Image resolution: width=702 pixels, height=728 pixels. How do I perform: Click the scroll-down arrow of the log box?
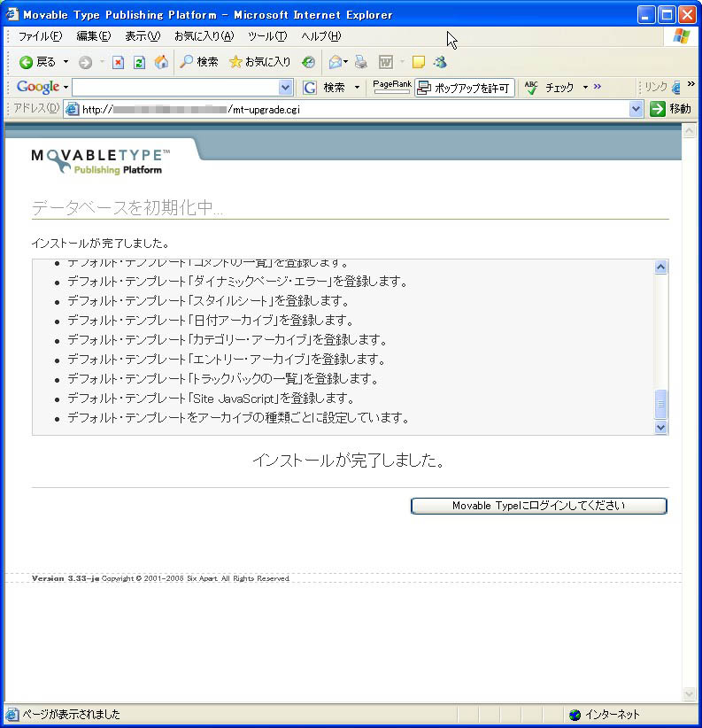point(660,427)
